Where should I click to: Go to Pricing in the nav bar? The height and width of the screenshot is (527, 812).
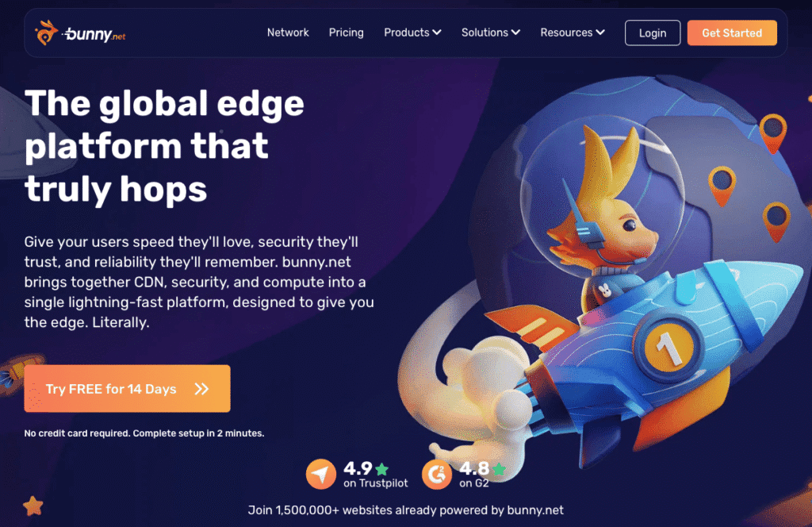click(346, 33)
